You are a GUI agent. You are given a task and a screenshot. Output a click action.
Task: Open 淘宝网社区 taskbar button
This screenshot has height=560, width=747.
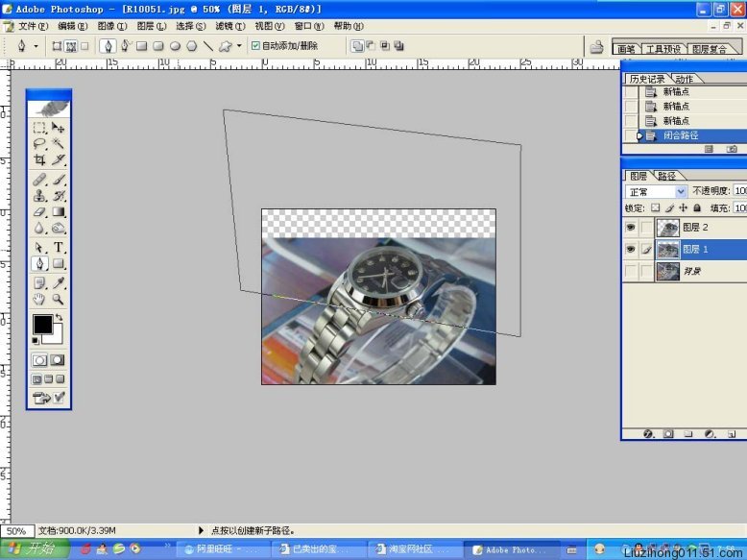(415, 549)
